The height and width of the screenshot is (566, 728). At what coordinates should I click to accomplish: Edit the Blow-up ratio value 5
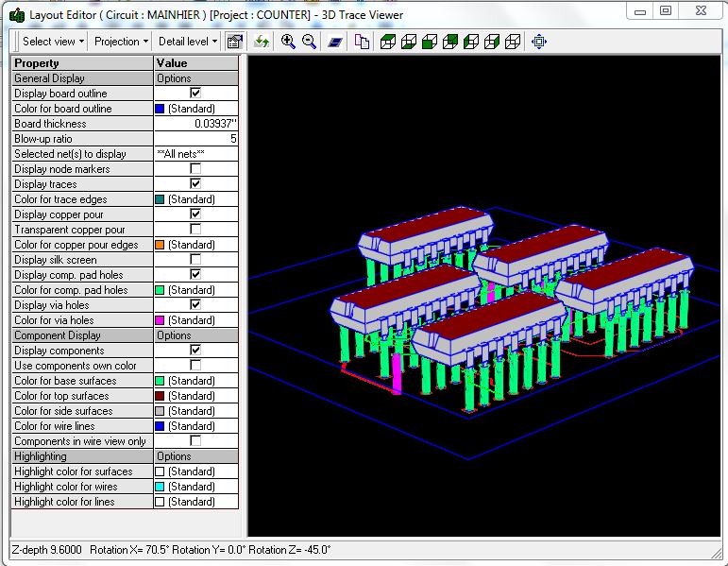click(196, 139)
